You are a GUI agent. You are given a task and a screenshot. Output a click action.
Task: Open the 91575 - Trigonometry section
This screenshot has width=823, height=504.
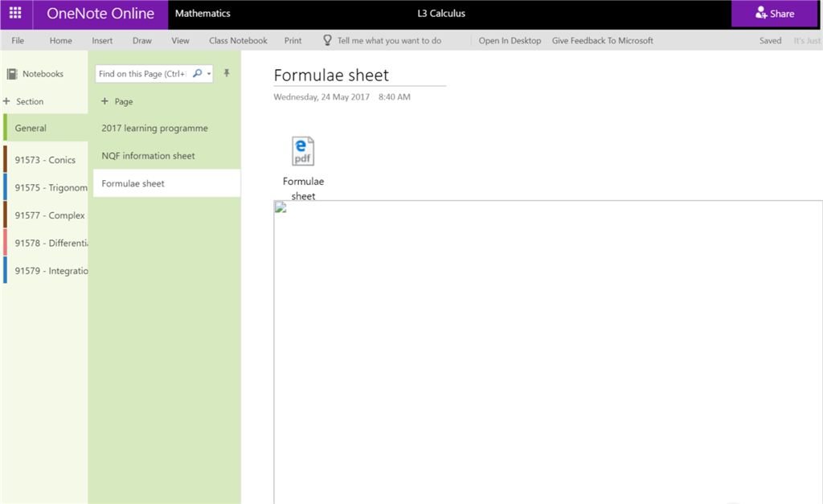46,187
